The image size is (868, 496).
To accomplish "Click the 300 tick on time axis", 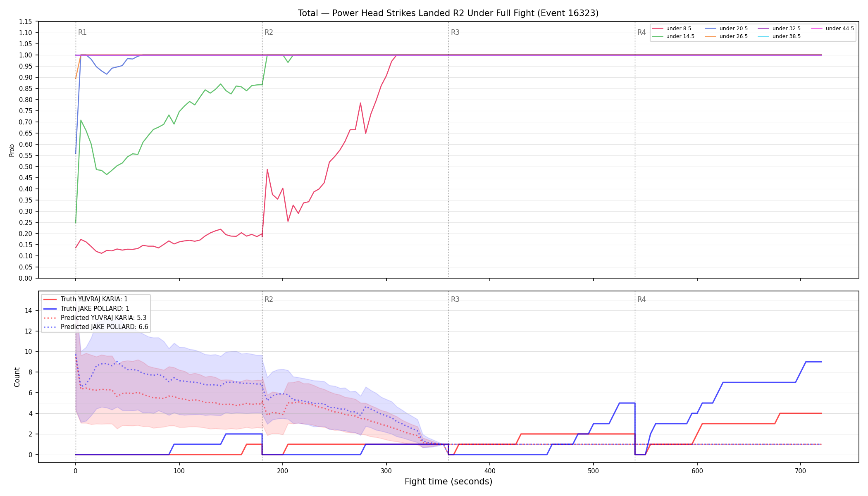I will (386, 471).
